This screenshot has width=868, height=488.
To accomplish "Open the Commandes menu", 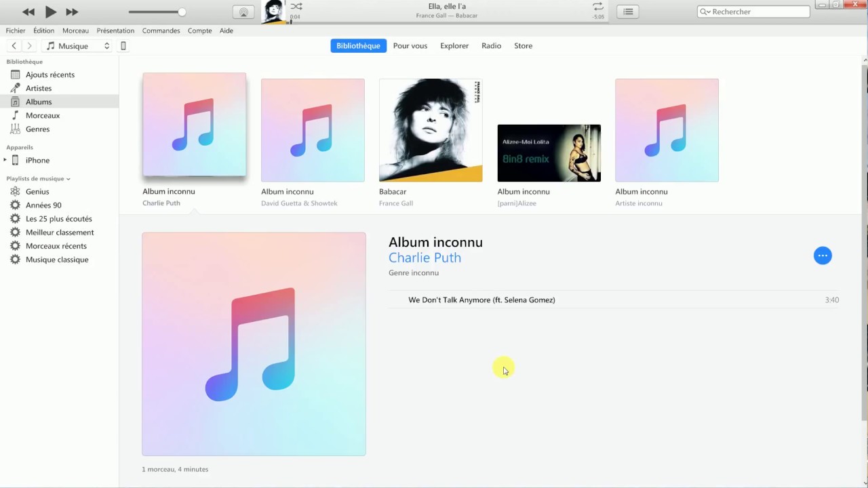I will click(x=161, y=30).
